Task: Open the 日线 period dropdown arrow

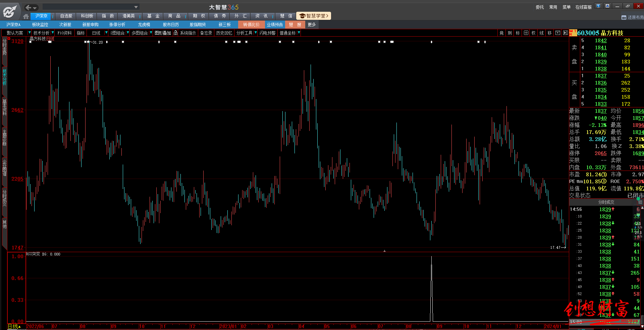Action: (106, 33)
